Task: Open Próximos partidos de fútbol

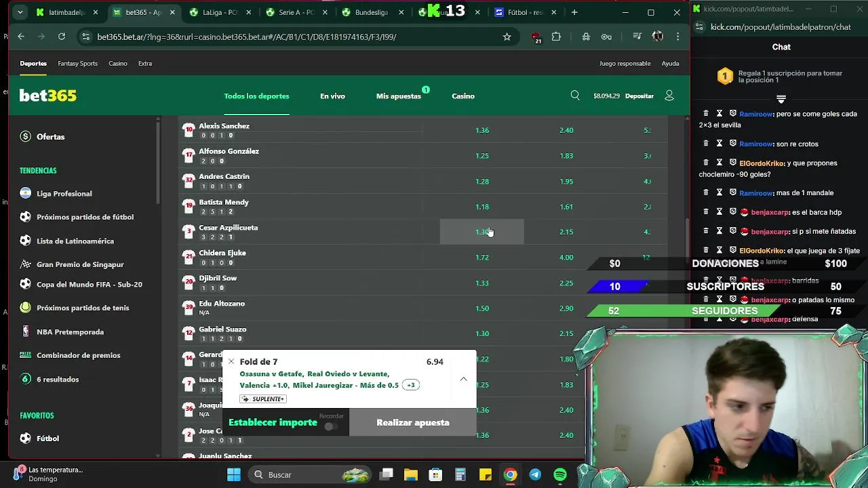Action: [85, 217]
